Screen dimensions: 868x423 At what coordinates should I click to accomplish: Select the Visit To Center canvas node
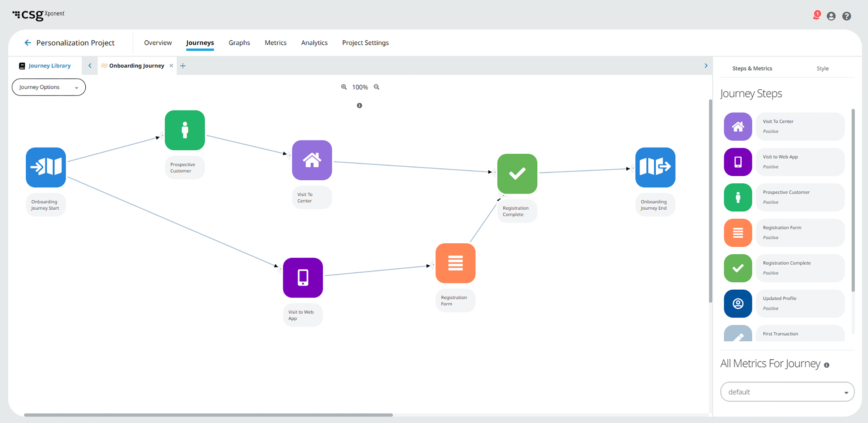[x=312, y=160]
